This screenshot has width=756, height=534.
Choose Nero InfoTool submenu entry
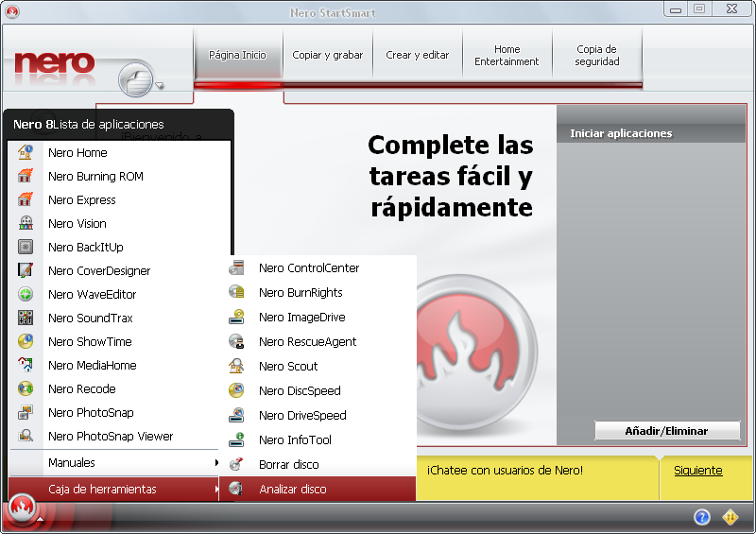[x=318, y=439]
